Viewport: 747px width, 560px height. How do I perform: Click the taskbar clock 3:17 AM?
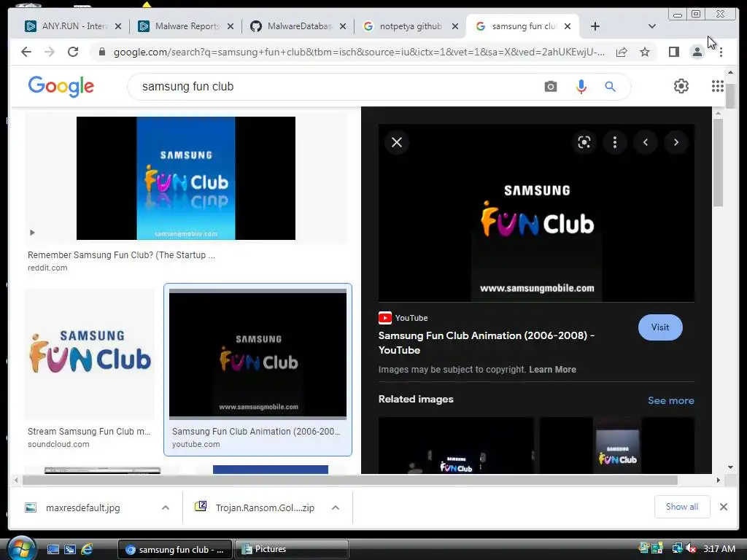719,549
